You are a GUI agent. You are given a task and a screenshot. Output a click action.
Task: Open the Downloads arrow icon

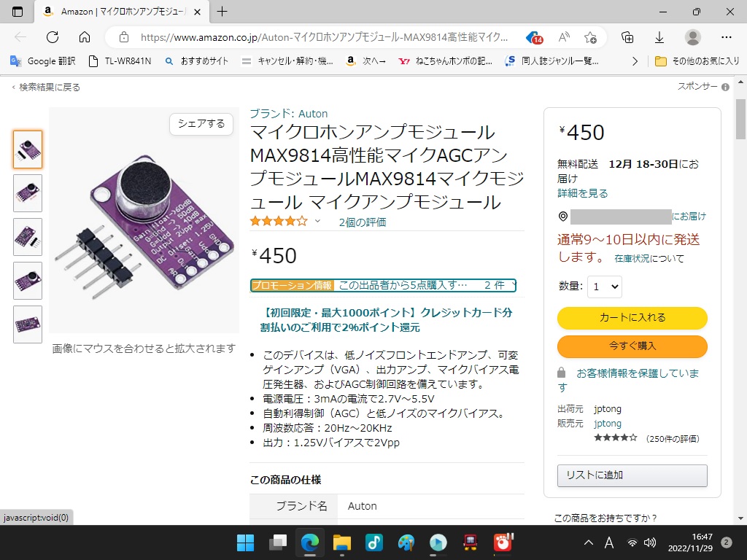659,37
